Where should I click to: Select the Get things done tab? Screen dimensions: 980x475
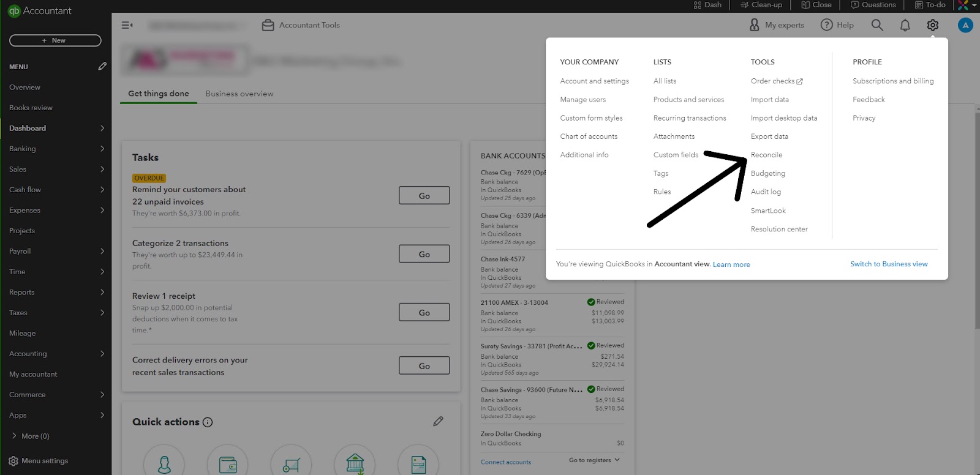pyautogui.click(x=159, y=94)
